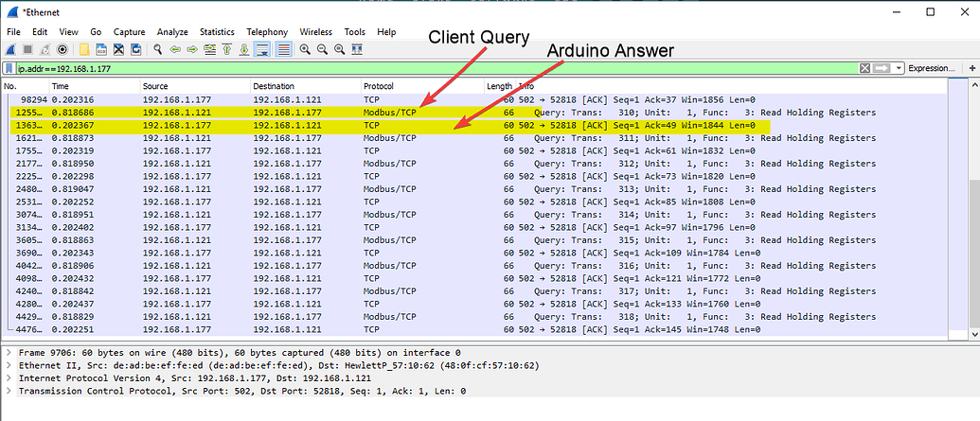Go forward to next packet
Image resolution: width=980 pixels, height=421 pixels.
pos(192,49)
